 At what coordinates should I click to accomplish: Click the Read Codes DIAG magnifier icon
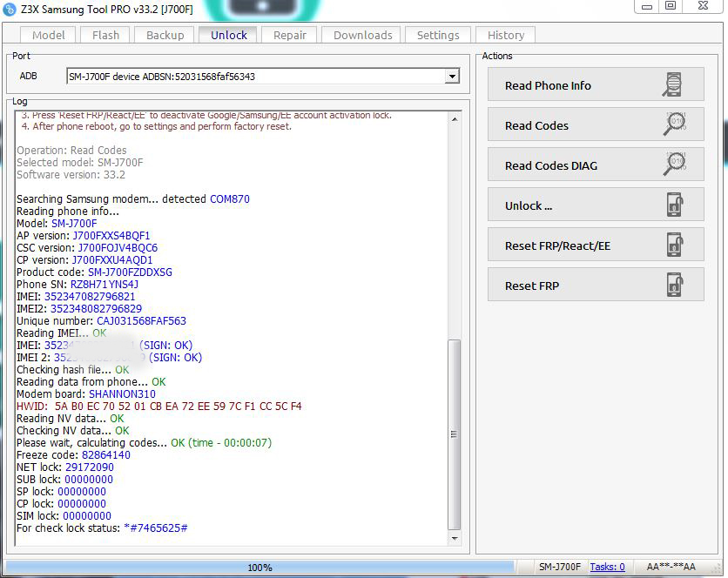click(675, 164)
